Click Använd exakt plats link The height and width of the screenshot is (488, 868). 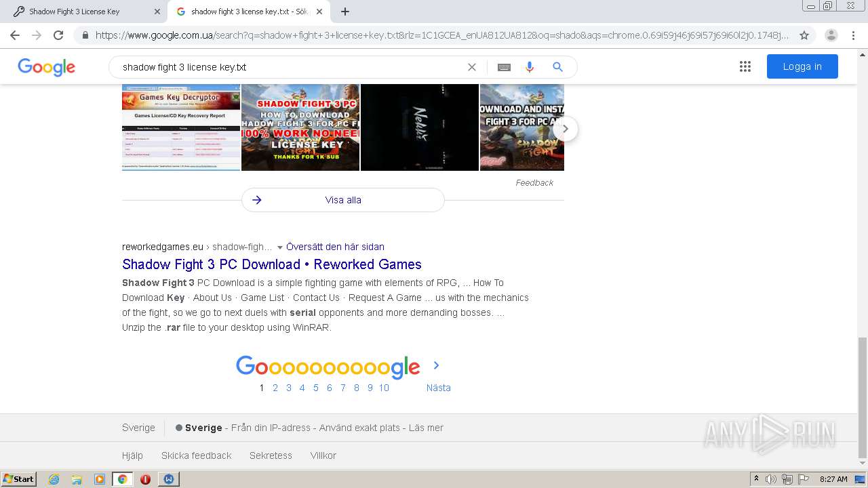[359, 428]
